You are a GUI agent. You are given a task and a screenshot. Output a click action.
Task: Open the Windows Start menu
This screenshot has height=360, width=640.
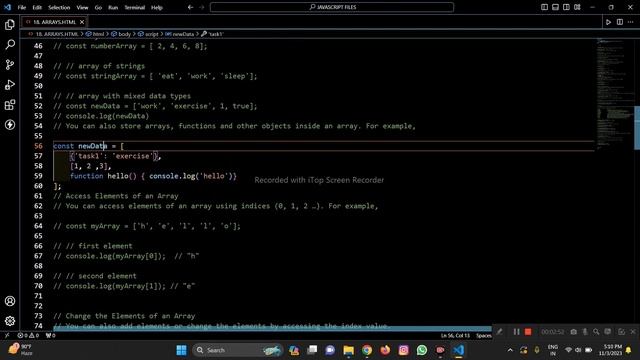pos(181,350)
